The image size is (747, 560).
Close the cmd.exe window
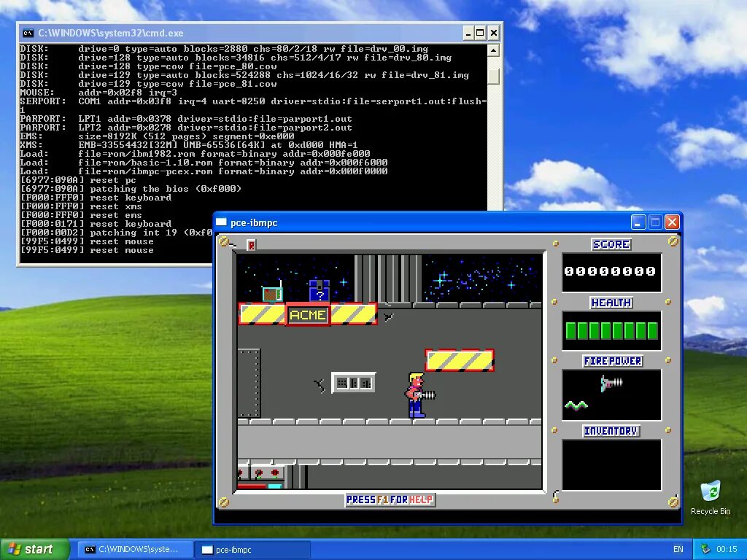pos(494,33)
